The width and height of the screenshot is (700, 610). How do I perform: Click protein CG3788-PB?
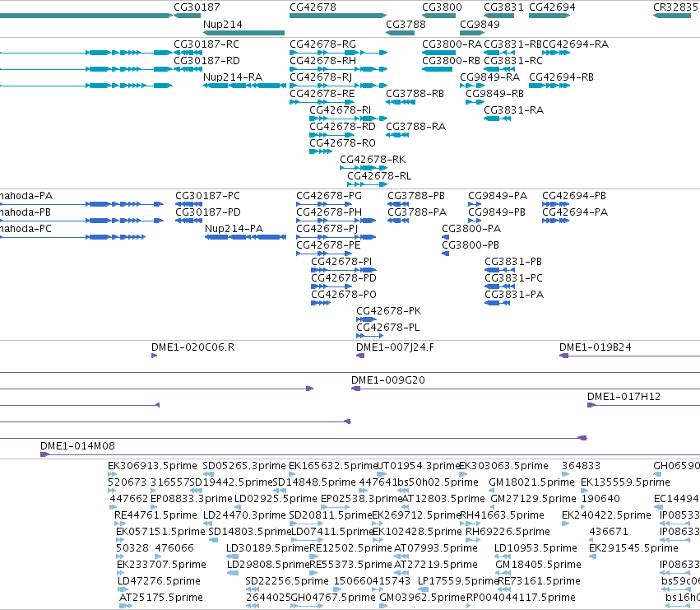[416, 196]
